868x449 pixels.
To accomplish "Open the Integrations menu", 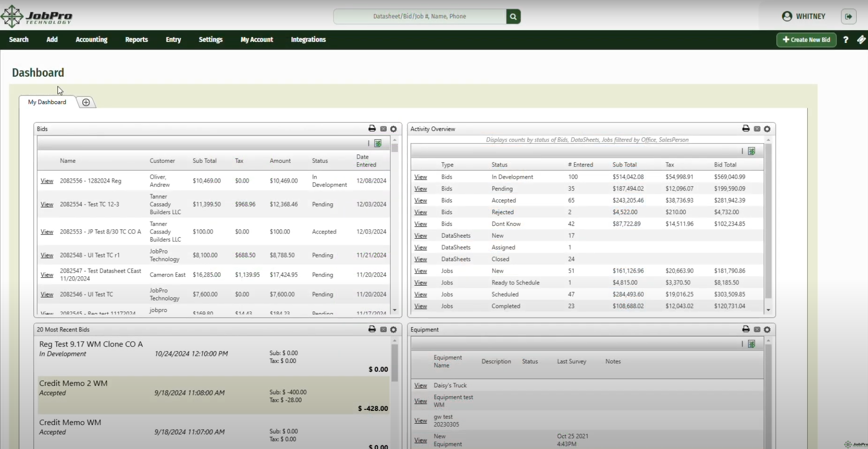I will tap(308, 40).
